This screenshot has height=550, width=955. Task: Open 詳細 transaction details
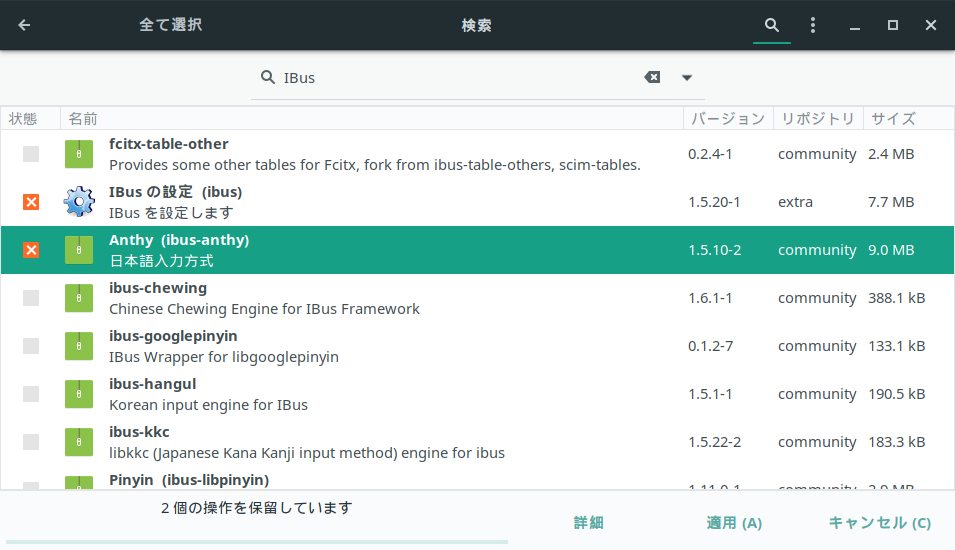click(588, 523)
